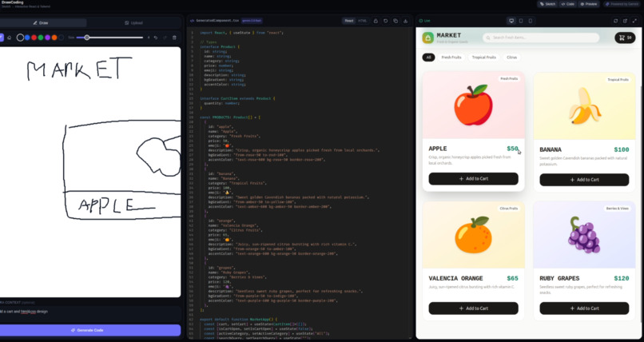
Task: Add Banana to cart
Action: [584, 180]
